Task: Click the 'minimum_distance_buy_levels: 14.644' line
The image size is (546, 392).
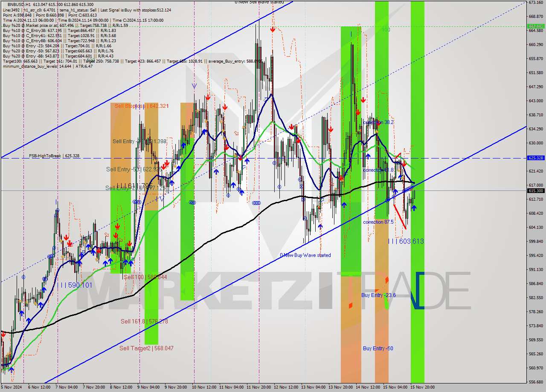Action: [x=47, y=66]
